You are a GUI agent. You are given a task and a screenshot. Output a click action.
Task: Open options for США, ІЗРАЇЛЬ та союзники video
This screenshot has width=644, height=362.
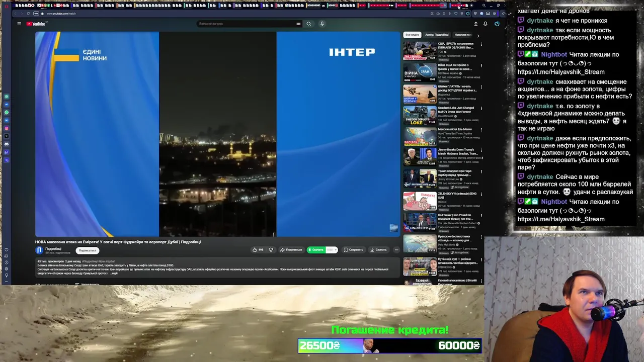(481, 44)
